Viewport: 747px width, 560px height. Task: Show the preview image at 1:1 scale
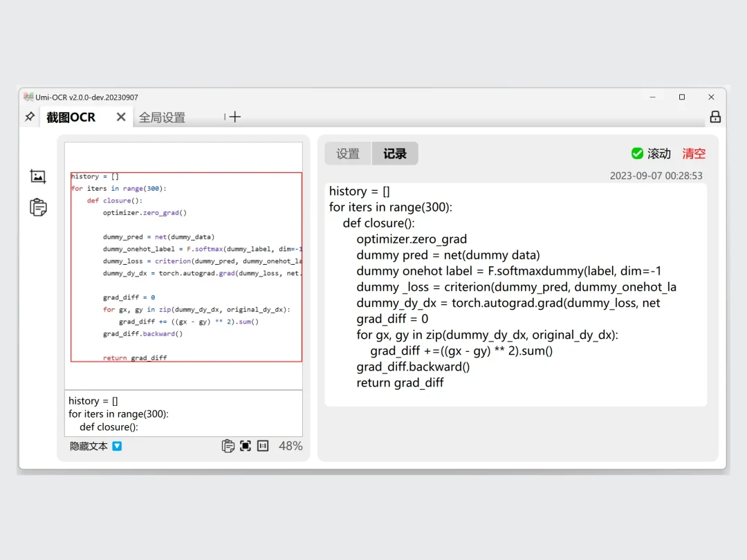(x=263, y=446)
